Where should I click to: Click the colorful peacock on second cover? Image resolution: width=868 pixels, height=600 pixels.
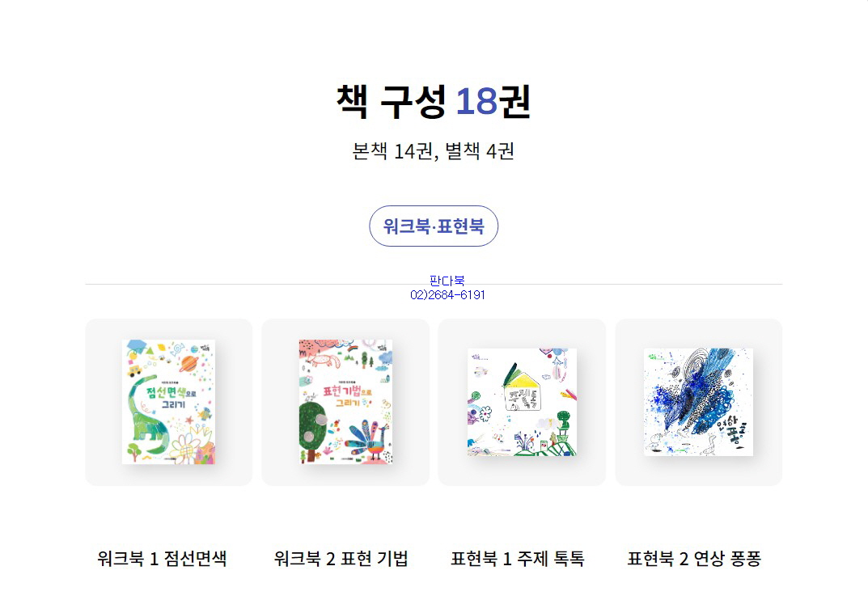coord(366,440)
